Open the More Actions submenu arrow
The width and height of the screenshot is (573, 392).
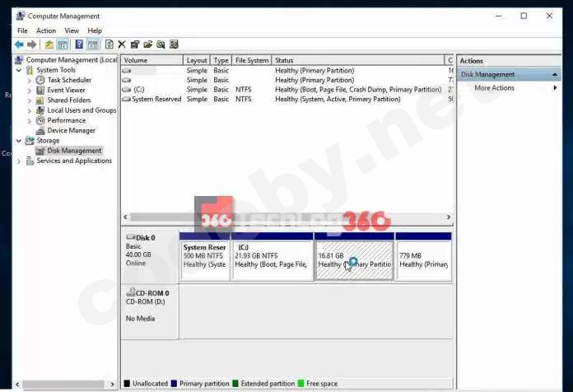pyautogui.click(x=555, y=88)
